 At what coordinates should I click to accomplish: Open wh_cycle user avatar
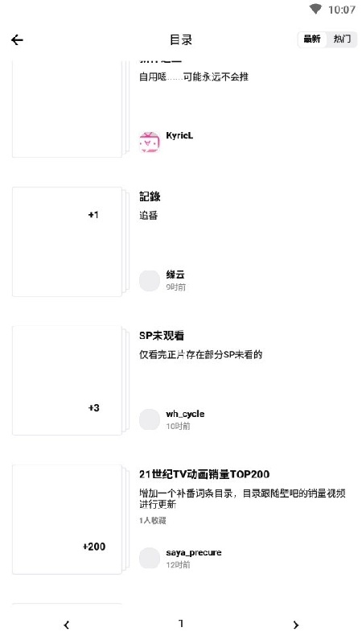tap(150, 419)
